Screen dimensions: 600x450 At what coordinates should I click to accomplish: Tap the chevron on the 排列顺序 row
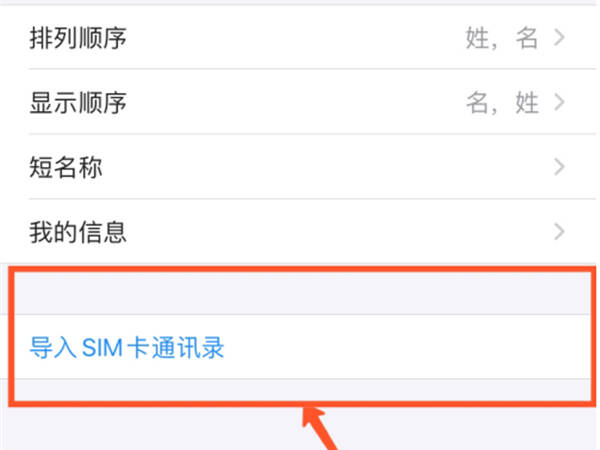[x=559, y=38]
